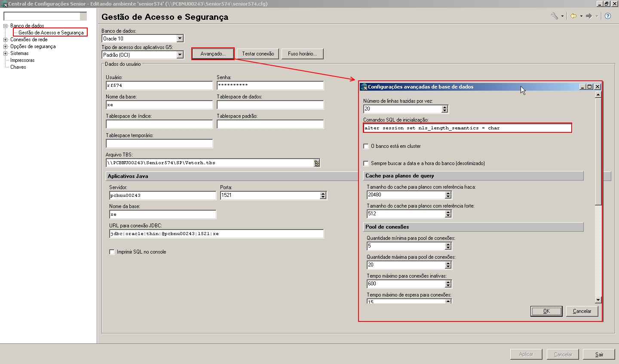Select the Opções de segurança item
Viewport: 619px width, 364px height.
point(33,46)
